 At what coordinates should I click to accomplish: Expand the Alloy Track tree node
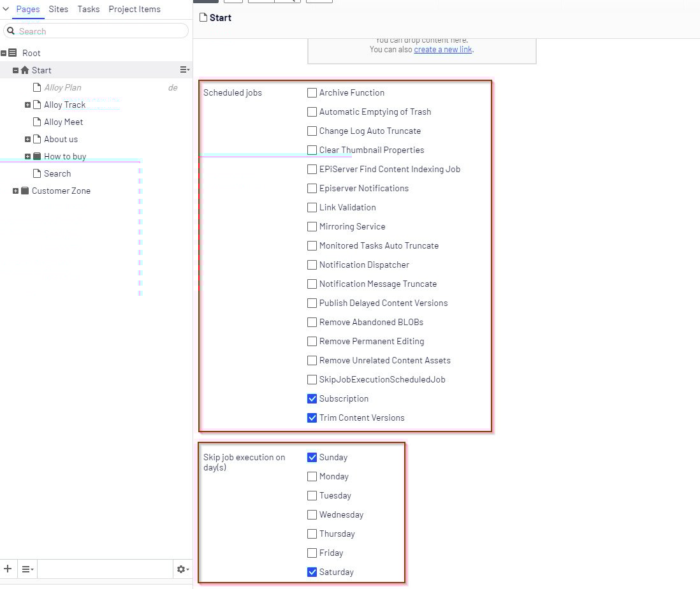tap(27, 105)
